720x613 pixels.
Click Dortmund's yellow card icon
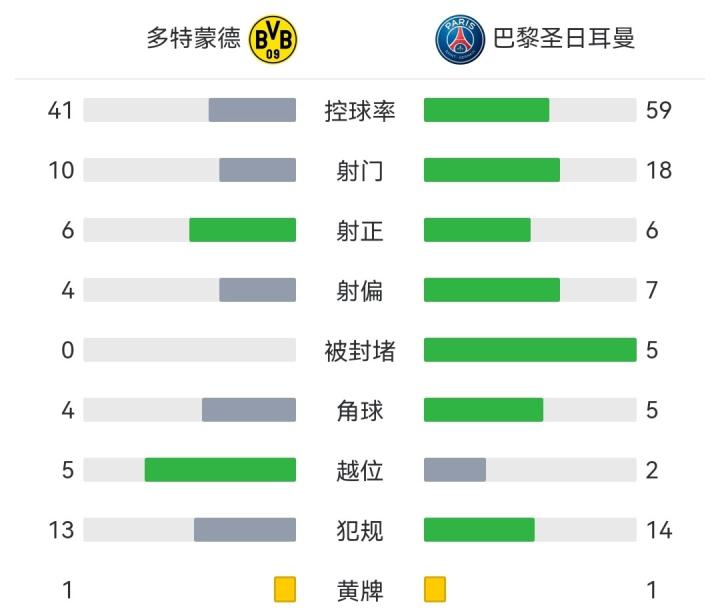[x=285, y=589]
